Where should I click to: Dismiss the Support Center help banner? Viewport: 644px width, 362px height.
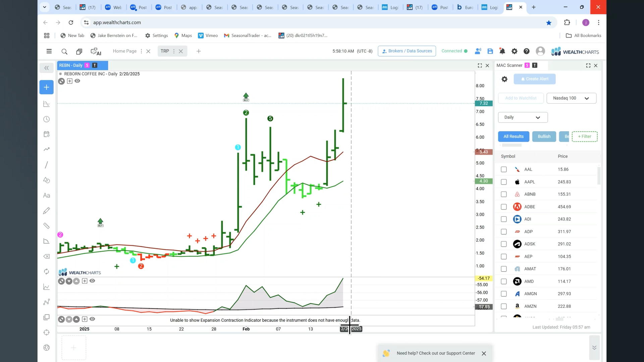pos(484,354)
